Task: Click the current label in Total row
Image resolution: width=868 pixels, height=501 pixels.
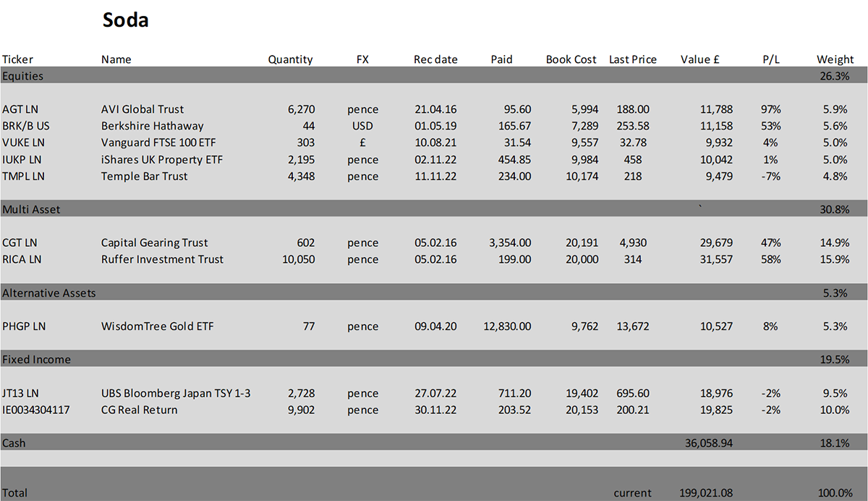Action: click(633, 492)
